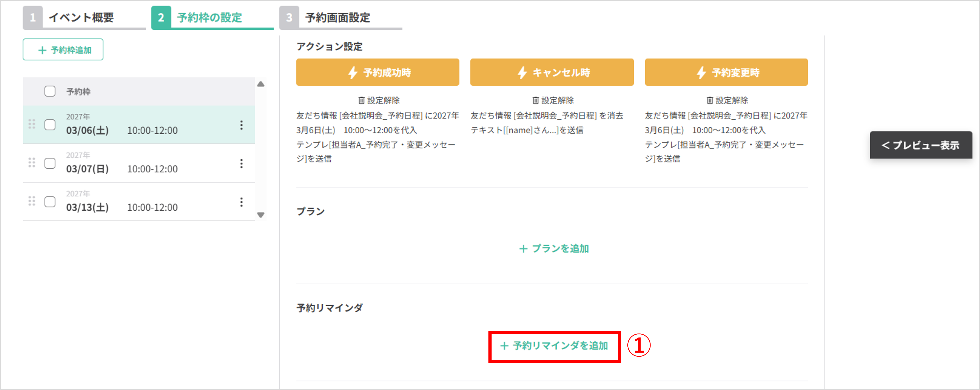Click trash icon 設定解除 under 予約変更時
The image size is (980, 390).
click(x=710, y=101)
